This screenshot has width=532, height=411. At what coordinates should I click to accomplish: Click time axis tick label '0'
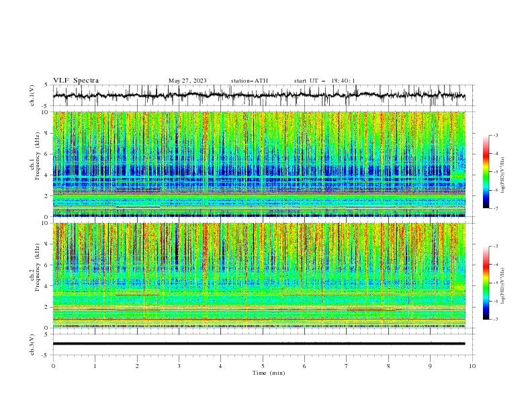coord(53,366)
